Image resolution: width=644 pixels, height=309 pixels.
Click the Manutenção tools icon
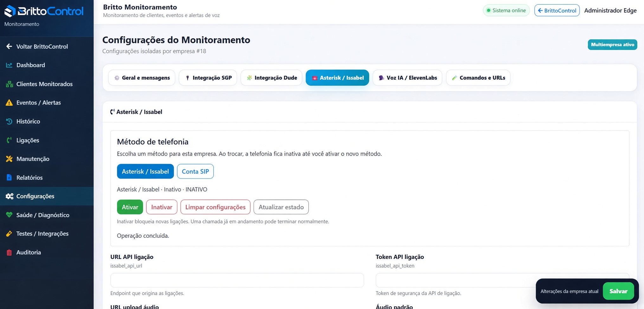coord(9,159)
